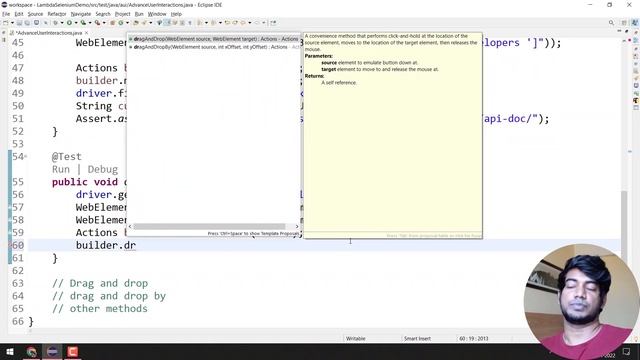Screen dimensions: 640x360
Task: Open the Run configurations dropdown arrow
Action: pos(76,22)
